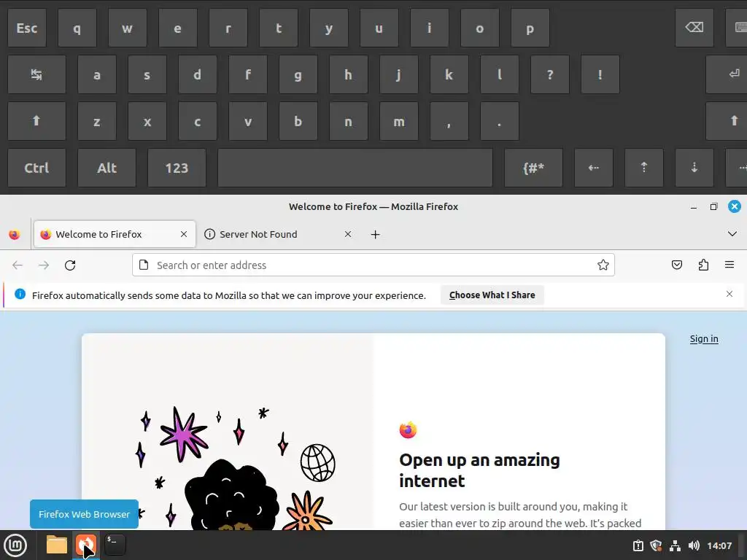
Task: Toggle the right Shift key on keyboard
Action: (727, 121)
